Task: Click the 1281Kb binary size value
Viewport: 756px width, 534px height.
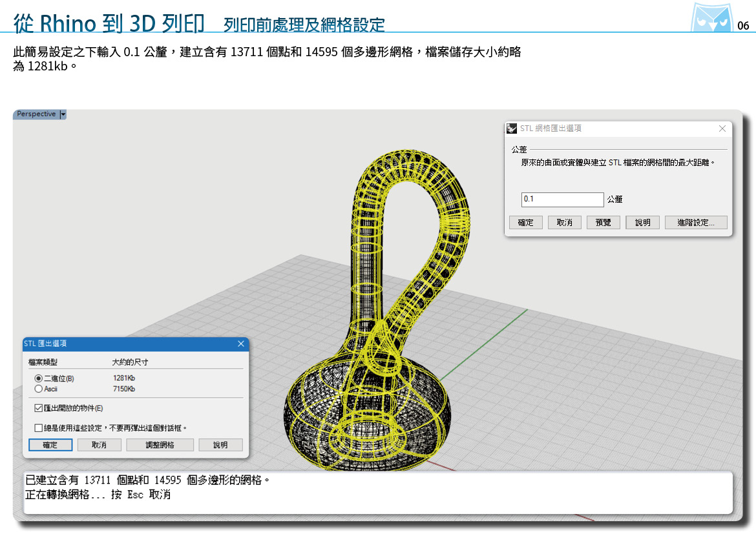Action: tap(124, 378)
